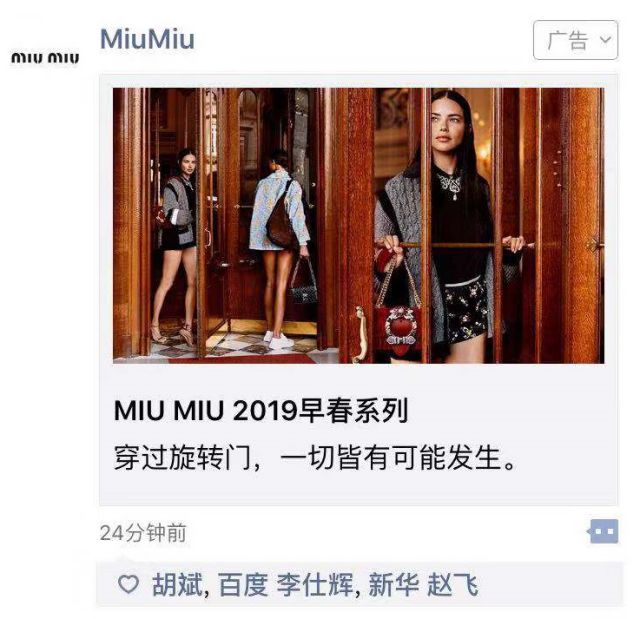The width and height of the screenshot is (640, 619).
Task: Open the MIU MIU 2019早春系列 title
Action: pyautogui.click(x=261, y=410)
